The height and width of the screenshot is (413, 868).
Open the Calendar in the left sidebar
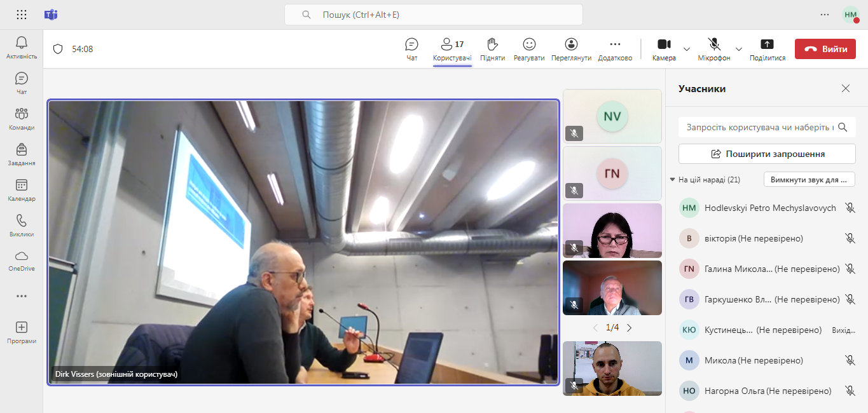coord(21,189)
